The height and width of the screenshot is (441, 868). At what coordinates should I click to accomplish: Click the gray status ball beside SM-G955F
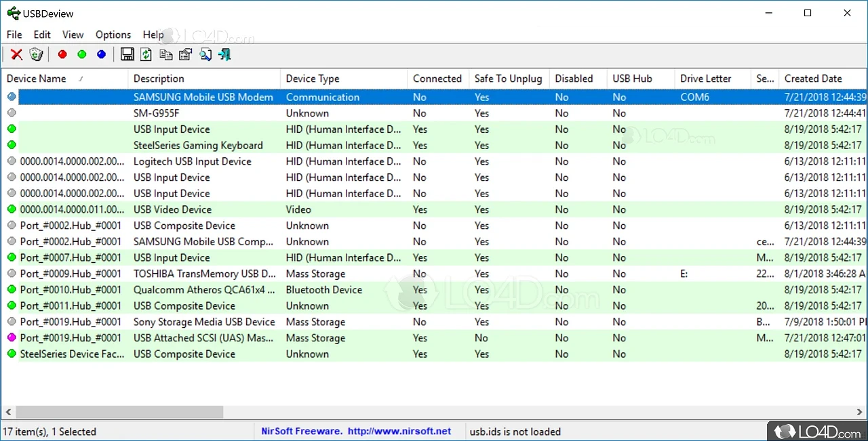(12, 113)
